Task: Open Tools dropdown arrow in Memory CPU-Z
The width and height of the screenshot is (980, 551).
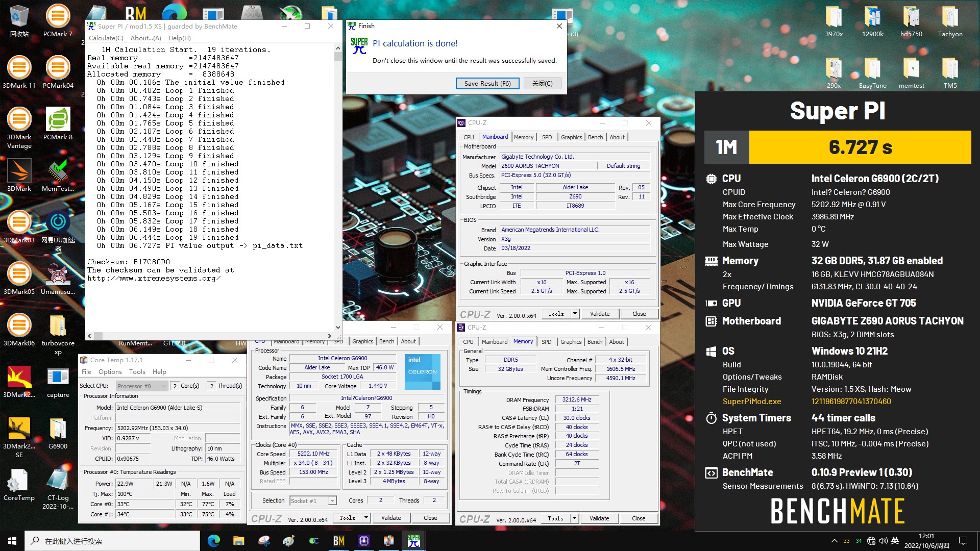Action: click(x=574, y=518)
